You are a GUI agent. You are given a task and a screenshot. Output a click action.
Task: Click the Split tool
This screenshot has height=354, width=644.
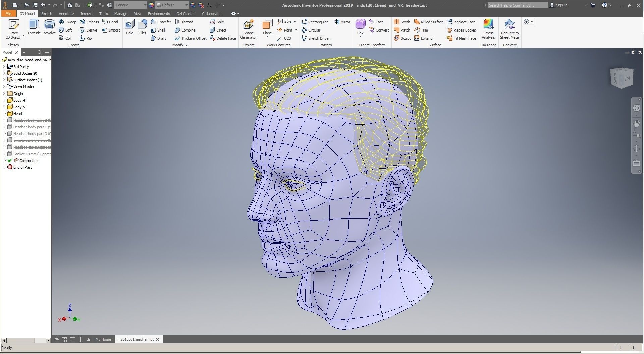coord(217,22)
